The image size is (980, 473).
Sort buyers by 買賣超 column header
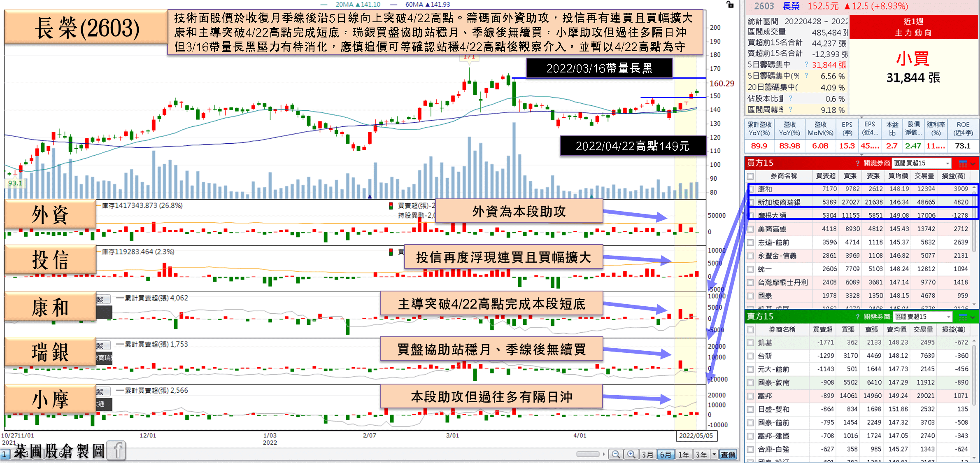point(826,176)
